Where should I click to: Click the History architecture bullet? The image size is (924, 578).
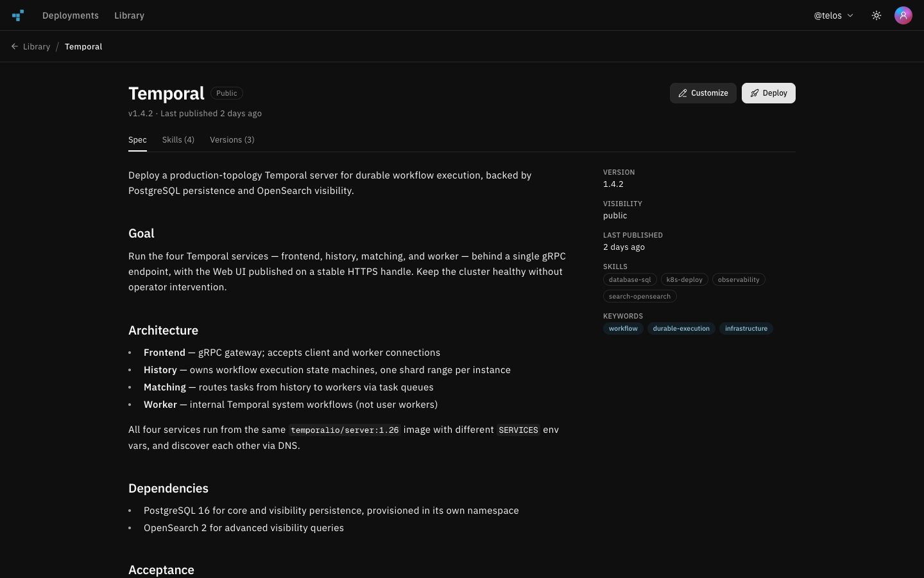[327, 370]
